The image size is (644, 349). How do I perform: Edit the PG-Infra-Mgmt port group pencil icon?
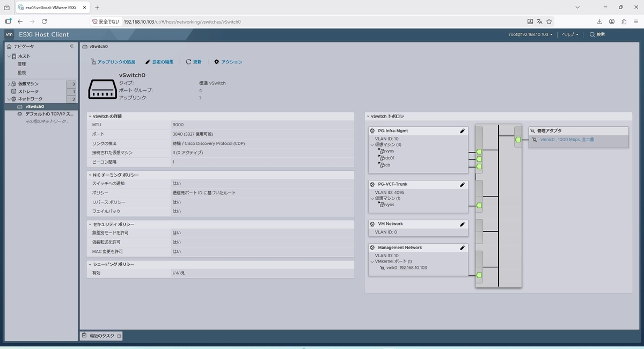[462, 130]
